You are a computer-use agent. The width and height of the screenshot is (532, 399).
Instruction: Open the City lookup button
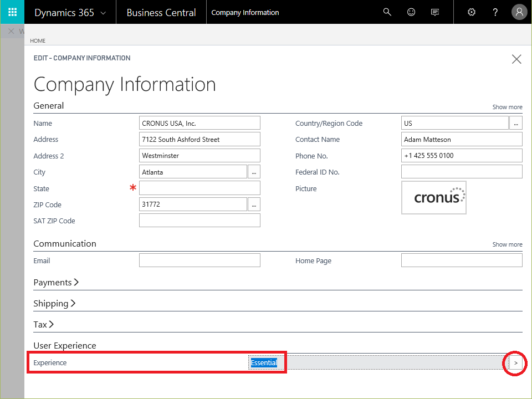(254, 172)
